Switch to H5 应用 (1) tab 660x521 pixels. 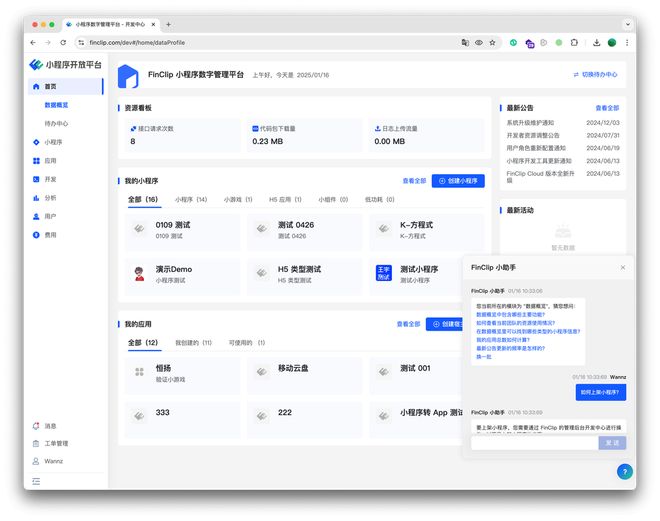(285, 199)
